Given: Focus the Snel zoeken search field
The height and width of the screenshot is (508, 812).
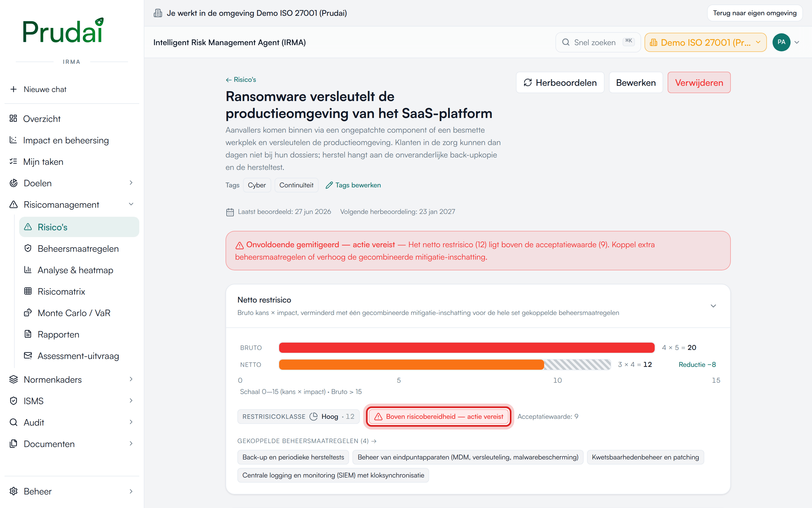Looking at the screenshot, I should click(x=598, y=42).
